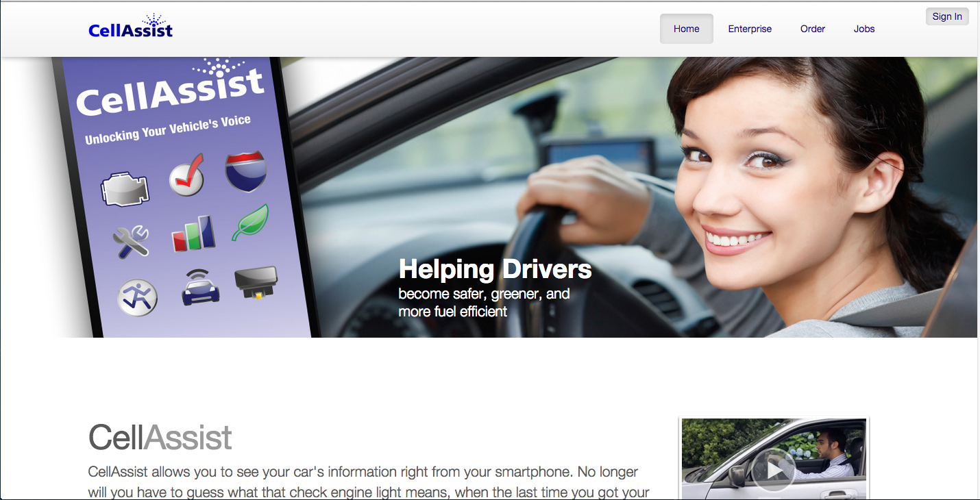Open the Enterprise page
The width and height of the screenshot is (980, 500).
(x=750, y=29)
